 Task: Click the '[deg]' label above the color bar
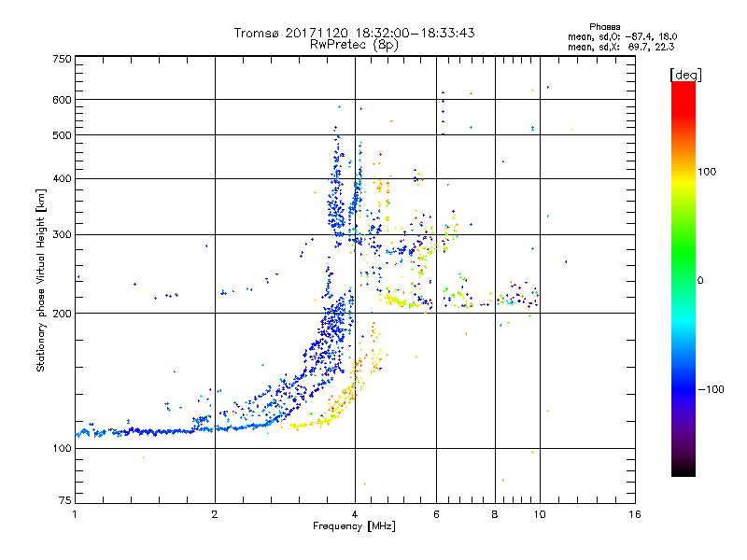(x=685, y=75)
